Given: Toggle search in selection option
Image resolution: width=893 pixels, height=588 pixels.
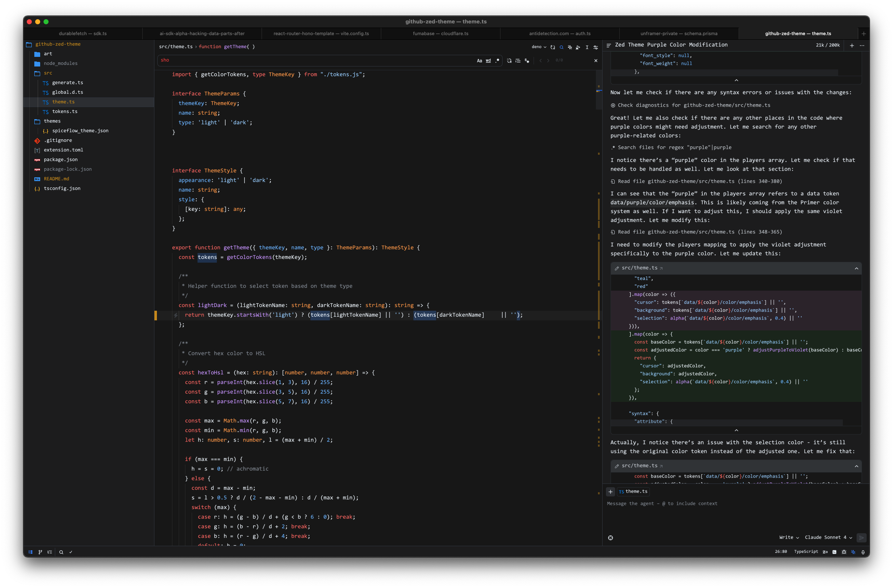Looking at the screenshot, I should (x=518, y=61).
